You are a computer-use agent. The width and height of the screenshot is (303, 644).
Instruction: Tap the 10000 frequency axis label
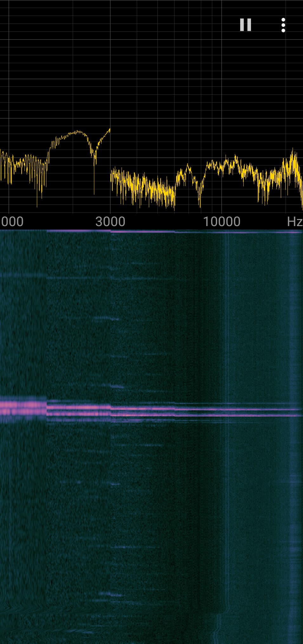coord(221,221)
